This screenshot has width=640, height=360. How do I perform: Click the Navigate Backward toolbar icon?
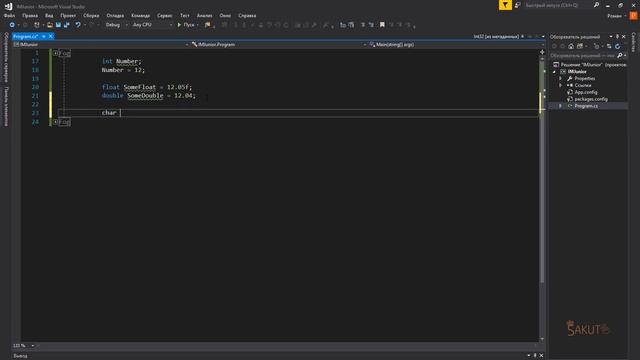coord(12,25)
